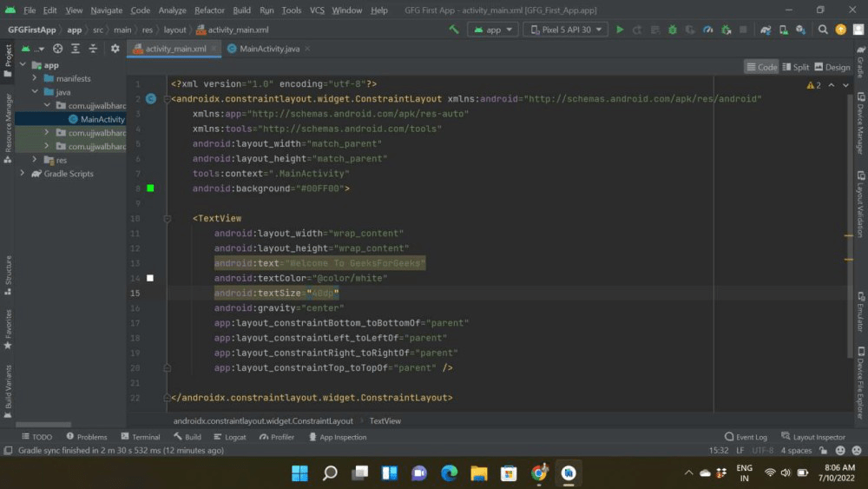Click the Collapse All icon in Project panel
Screen dimensions: 868x489
tap(93, 49)
